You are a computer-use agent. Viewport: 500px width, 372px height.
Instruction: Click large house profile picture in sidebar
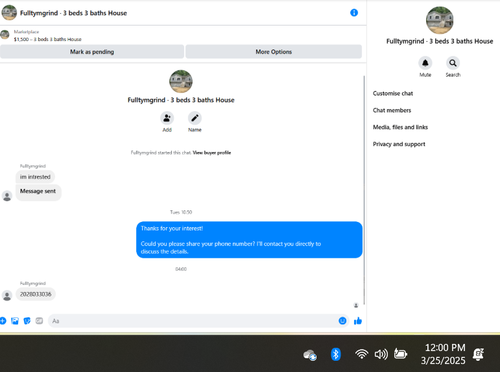(x=440, y=20)
